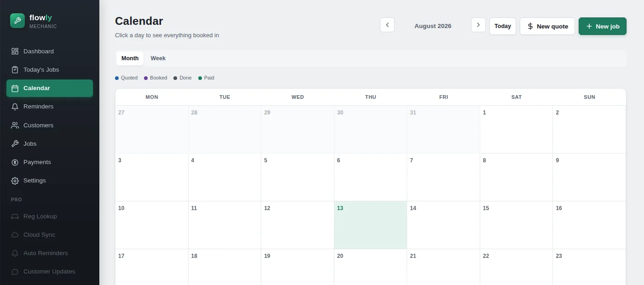Click the plus icon on New job
The image size is (644, 285).
tap(589, 26)
